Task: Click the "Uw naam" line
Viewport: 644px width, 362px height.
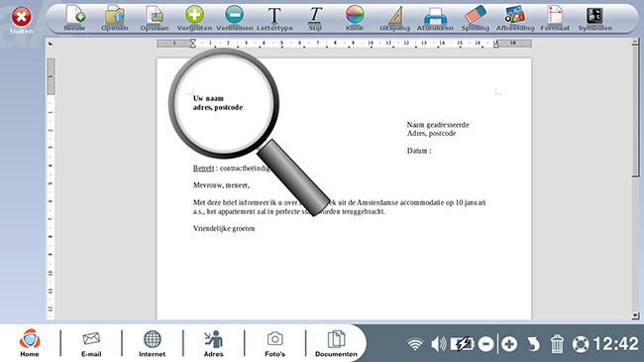Action: tap(208, 98)
